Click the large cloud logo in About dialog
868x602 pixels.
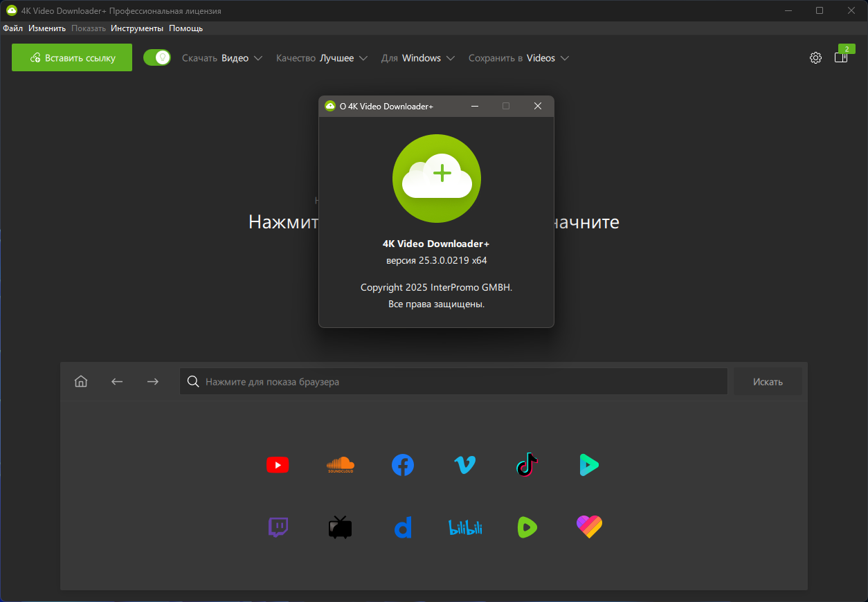pyautogui.click(x=437, y=179)
